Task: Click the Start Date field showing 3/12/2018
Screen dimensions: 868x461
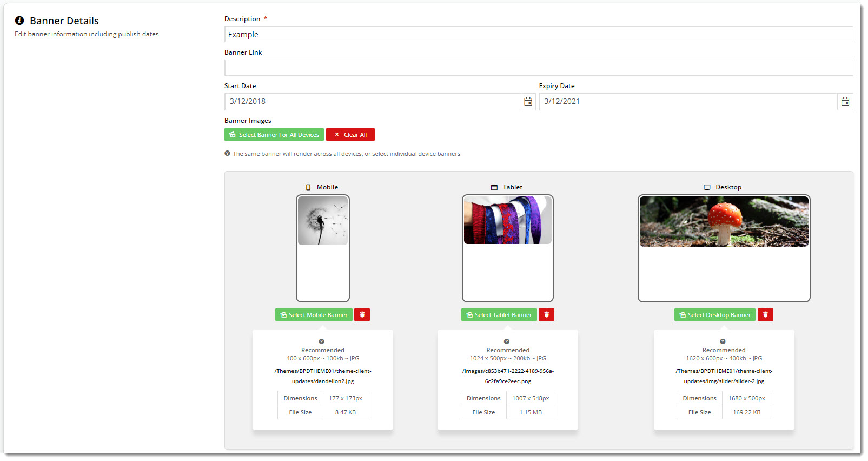Action: [x=372, y=102]
